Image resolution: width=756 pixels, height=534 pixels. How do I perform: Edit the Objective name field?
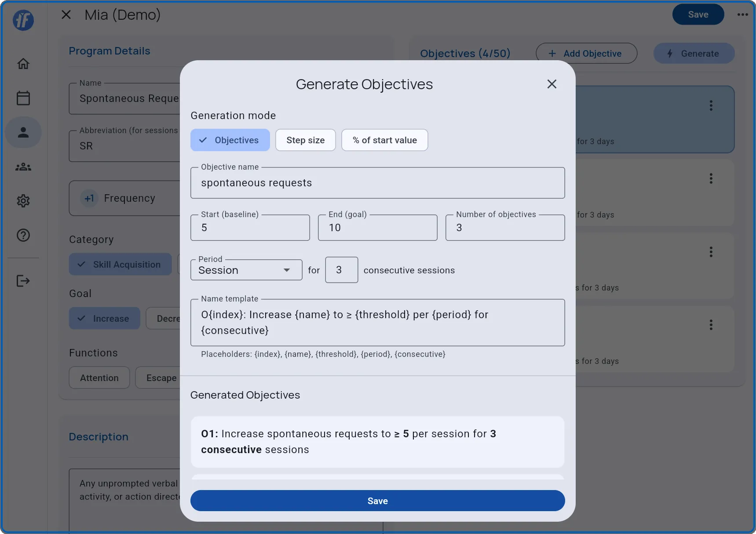click(377, 183)
